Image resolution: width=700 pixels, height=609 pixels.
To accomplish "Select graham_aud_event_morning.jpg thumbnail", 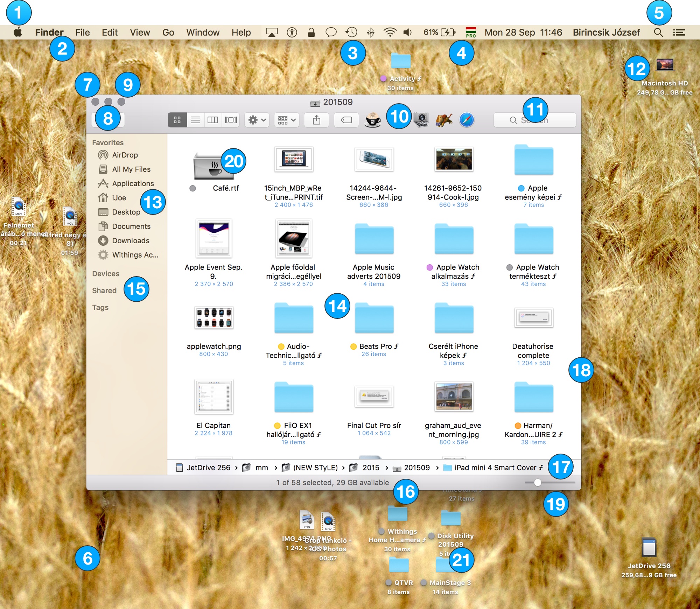I will (x=454, y=397).
